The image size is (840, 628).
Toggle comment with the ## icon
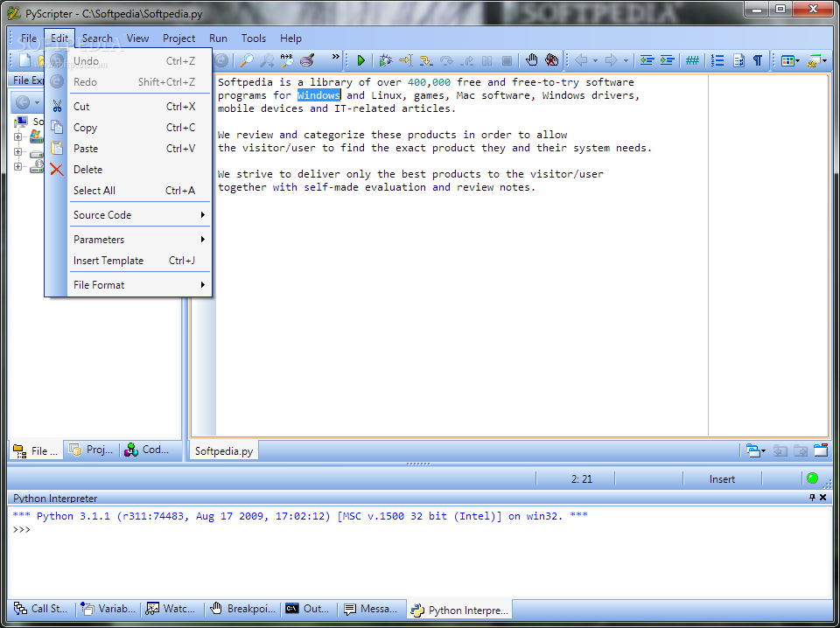692,60
